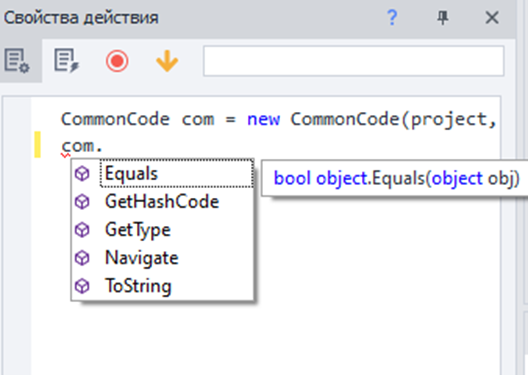This screenshot has height=375, width=528.
Task: Pin the Свойства действия panel
Action: tap(442, 18)
